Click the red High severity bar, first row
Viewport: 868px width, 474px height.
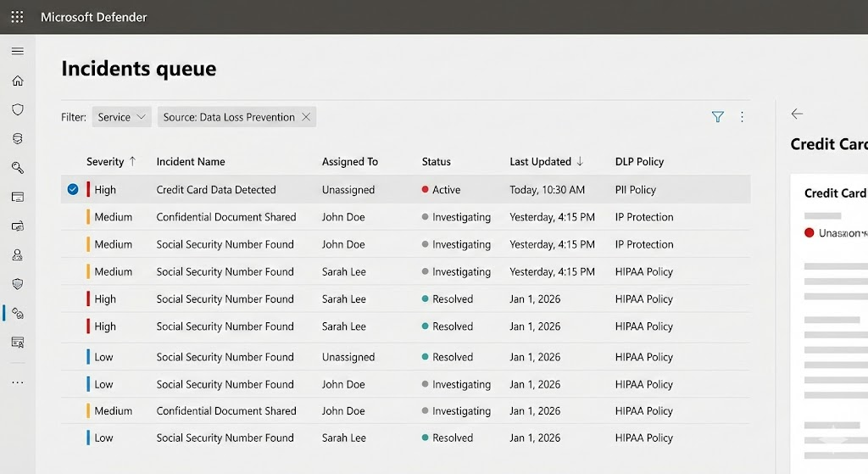click(x=88, y=190)
